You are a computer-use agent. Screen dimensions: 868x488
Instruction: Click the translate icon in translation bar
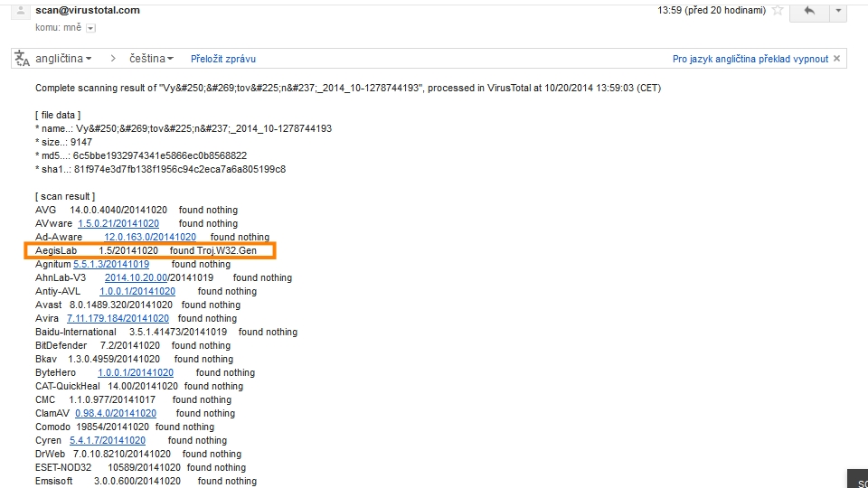pyautogui.click(x=22, y=59)
